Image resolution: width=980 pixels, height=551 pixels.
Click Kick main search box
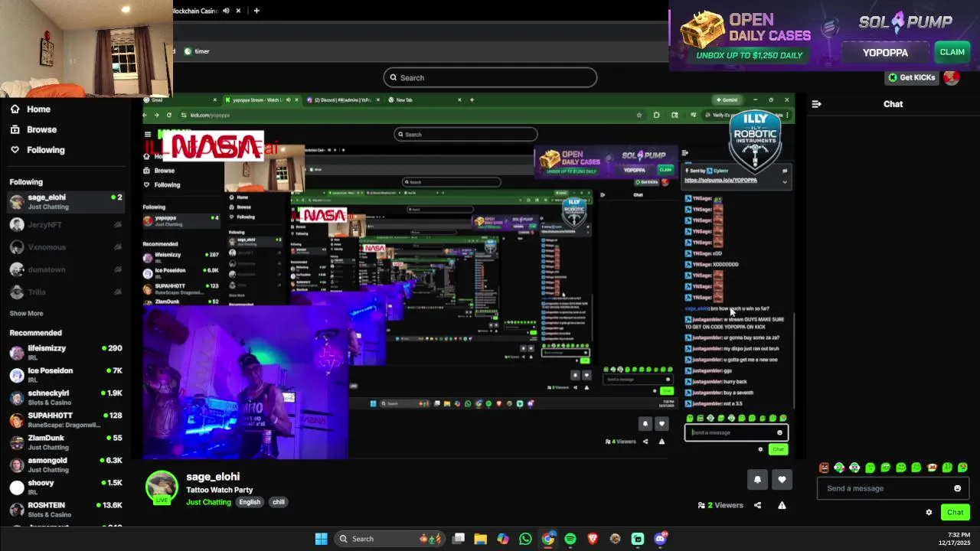coord(490,77)
